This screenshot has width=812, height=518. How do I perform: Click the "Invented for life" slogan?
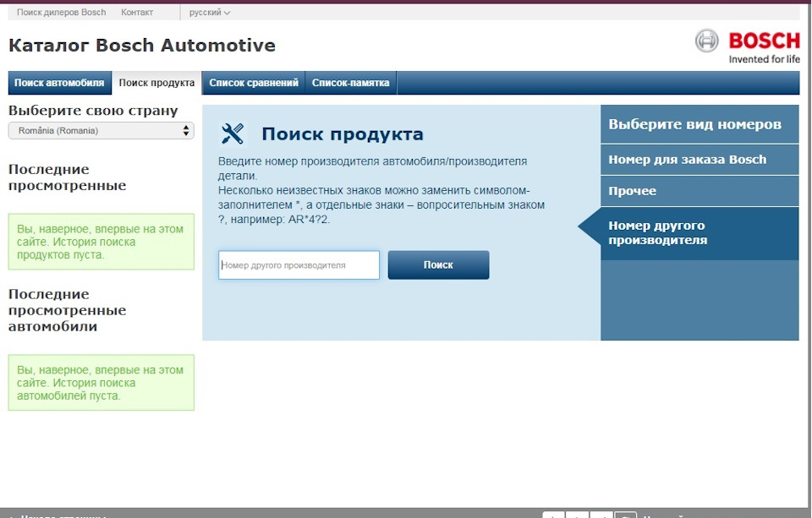tap(765, 59)
